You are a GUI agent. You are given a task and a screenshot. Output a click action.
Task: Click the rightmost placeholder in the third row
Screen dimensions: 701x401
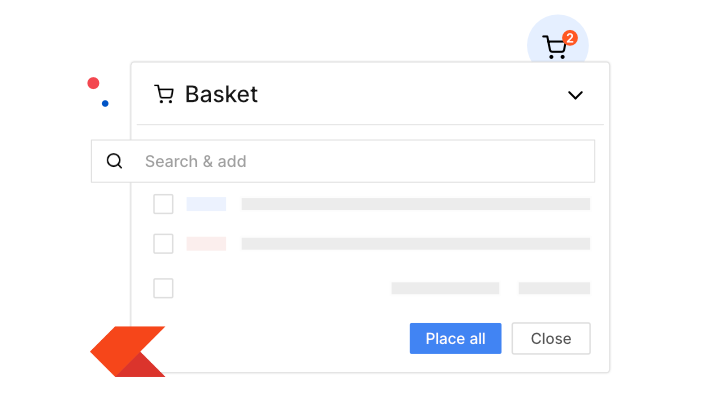(x=554, y=288)
